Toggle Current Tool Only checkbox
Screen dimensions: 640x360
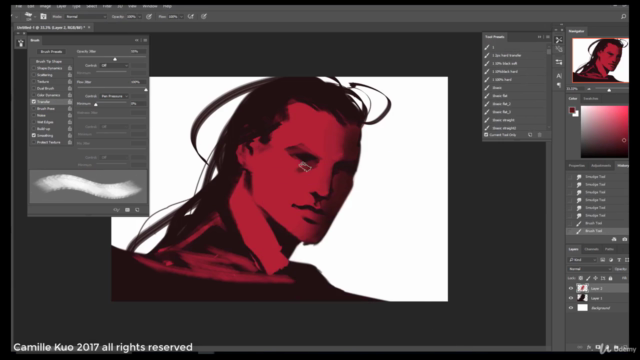486,135
